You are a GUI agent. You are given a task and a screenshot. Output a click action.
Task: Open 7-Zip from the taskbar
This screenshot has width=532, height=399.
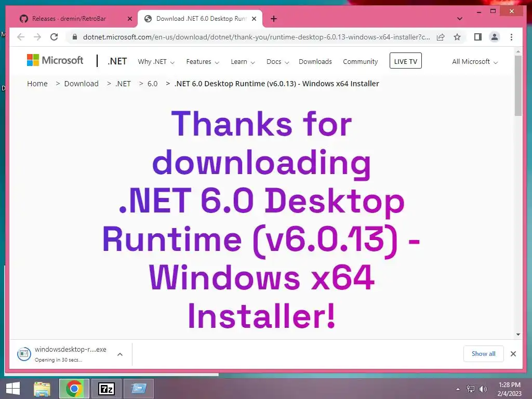[x=106, y=389]
